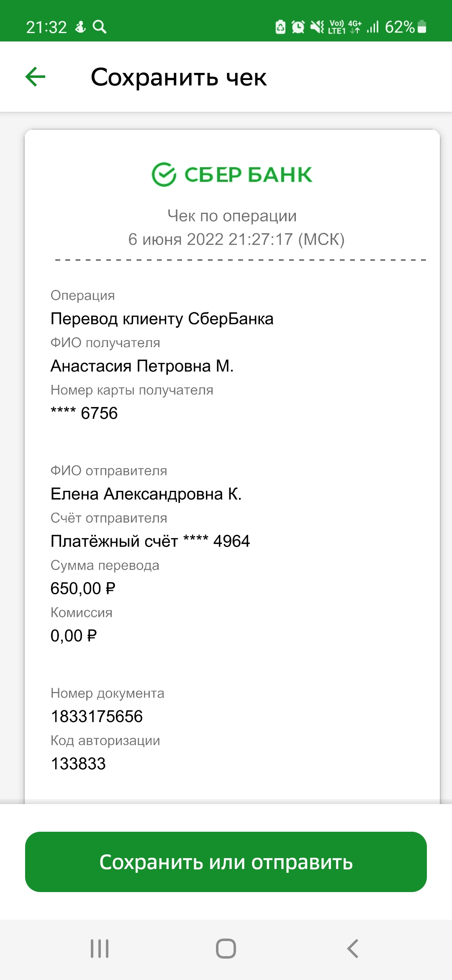Tap the transfer amount 650,00 ₽

(x=83, y=588)
